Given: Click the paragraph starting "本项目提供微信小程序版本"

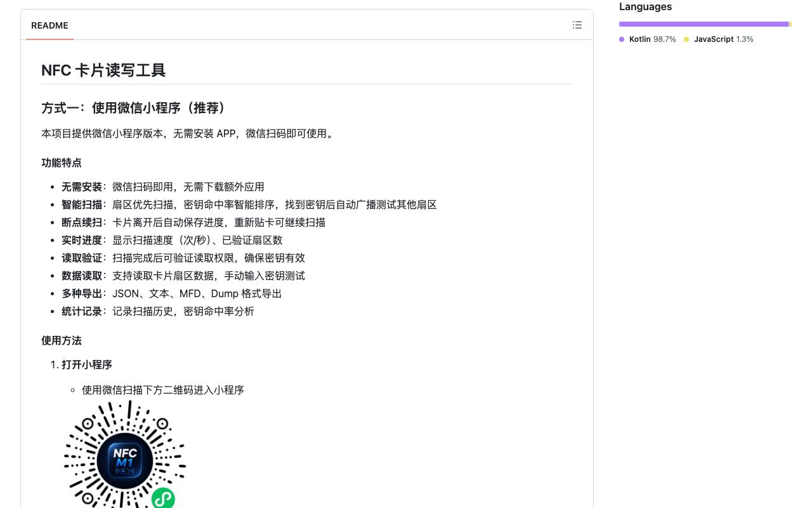Looking at the screenshot, I should tap(189, 133).
